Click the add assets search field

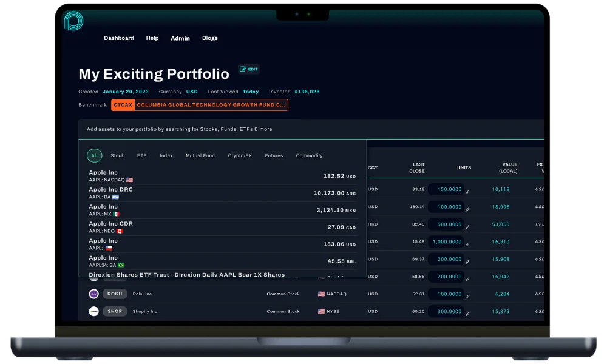point(243,129)
